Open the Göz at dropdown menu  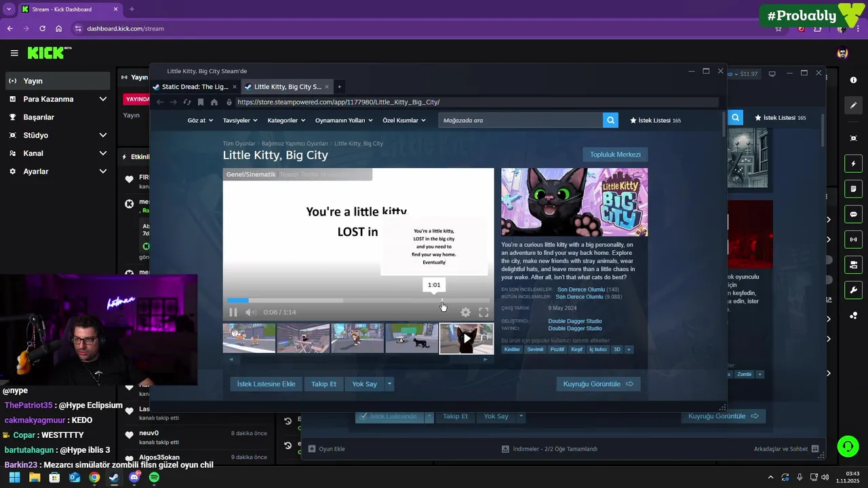point(200,120)
